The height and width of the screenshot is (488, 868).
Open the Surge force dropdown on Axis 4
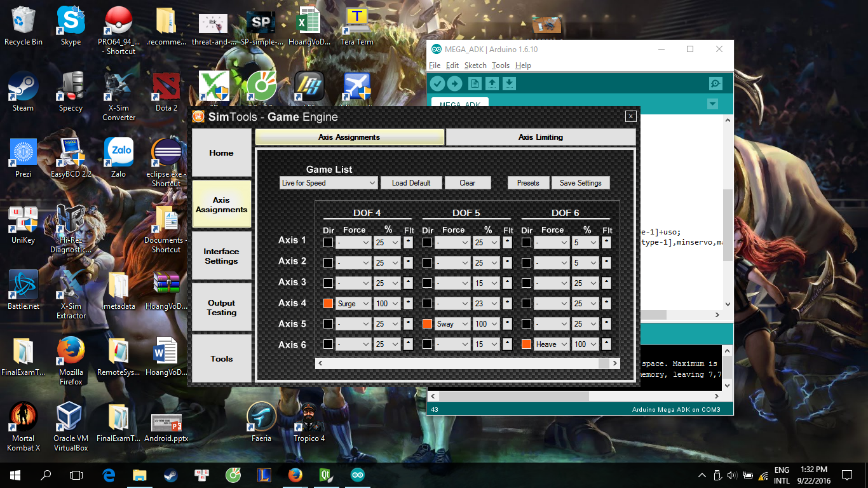point(353,304)
